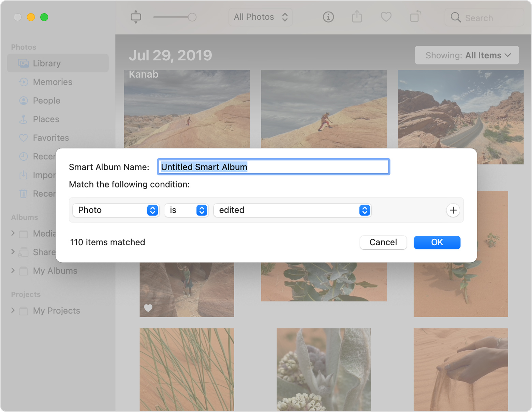Click the Favorite heart toolbar icon
The width and height of the screenshot is (532, 412).
click(x=386, y=17)
